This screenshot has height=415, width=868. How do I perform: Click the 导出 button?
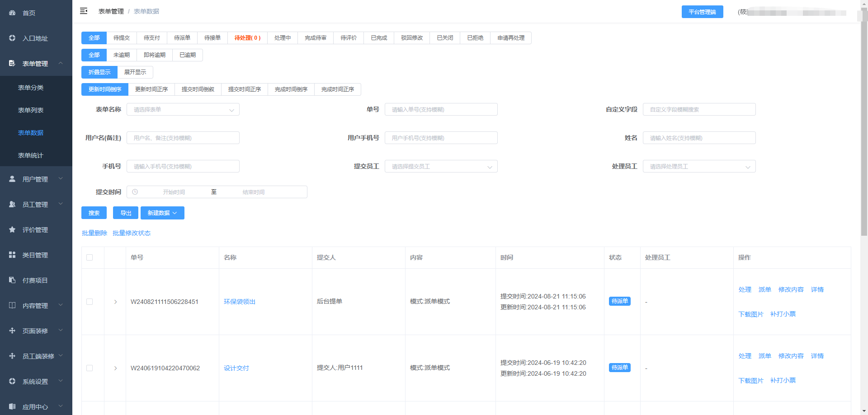(126, 213)
